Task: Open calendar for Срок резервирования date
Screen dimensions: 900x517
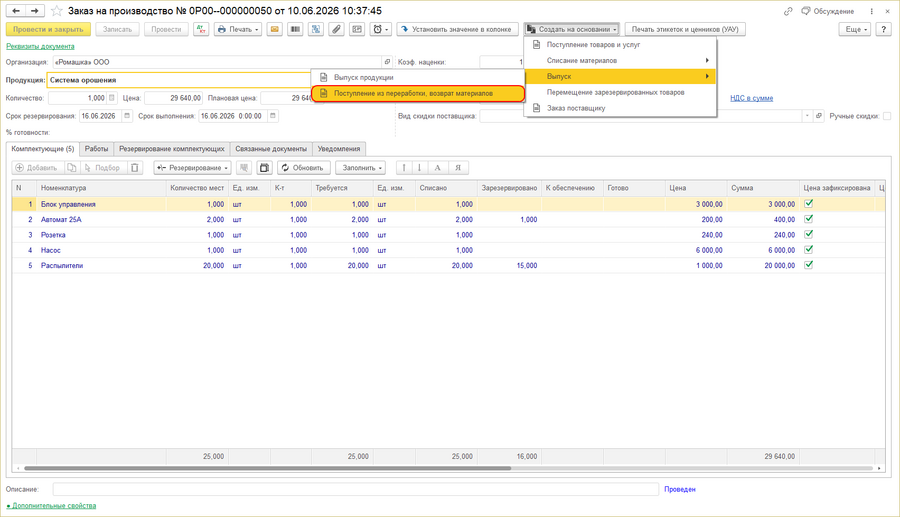Action: pyautogui.click(x=127, y=116)
